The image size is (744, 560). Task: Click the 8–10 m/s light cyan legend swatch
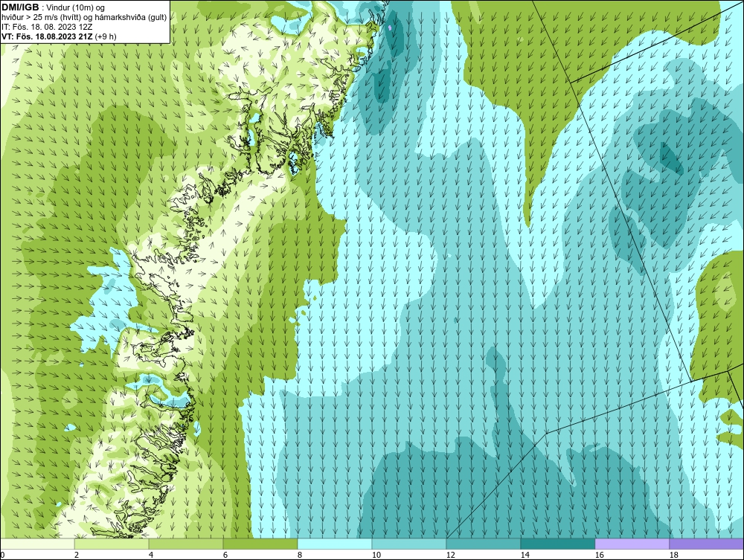335,544
